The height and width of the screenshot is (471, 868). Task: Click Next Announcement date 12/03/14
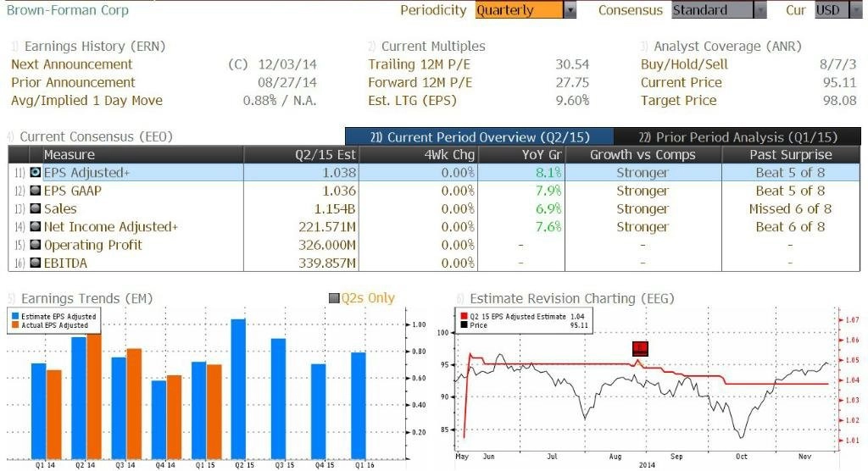[287, 64]
